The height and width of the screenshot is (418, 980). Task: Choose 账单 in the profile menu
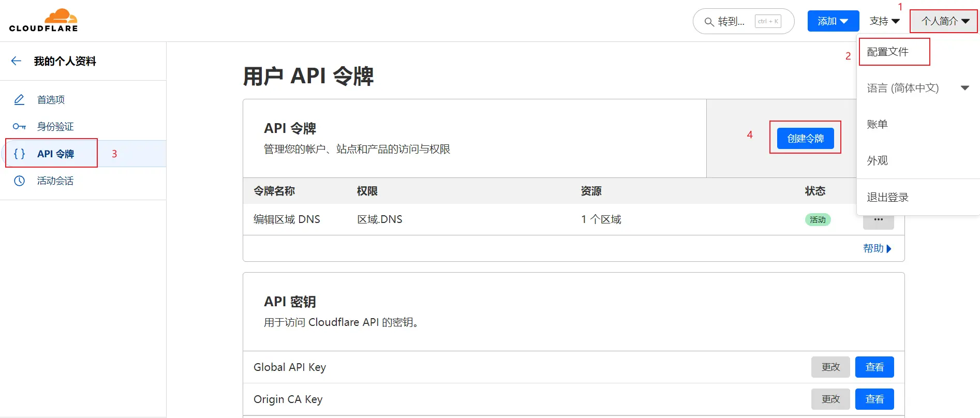coord(878,124)
